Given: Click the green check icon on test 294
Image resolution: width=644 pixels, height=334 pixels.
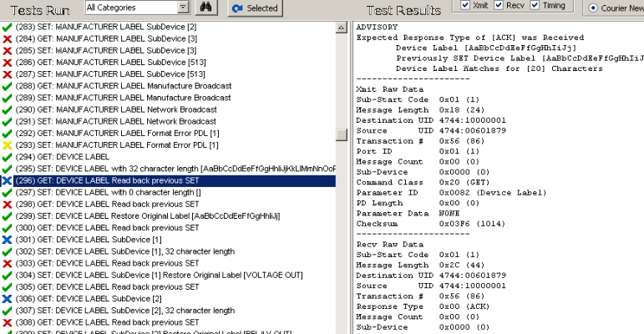Looking at the screenshot, I should [x=7, y=157].
